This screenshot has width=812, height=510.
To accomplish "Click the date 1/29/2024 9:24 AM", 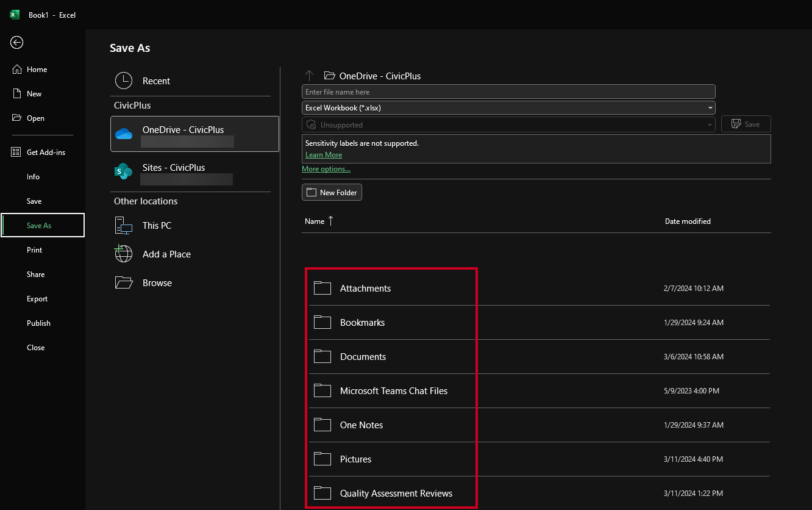I will click(x=694, y=323).
